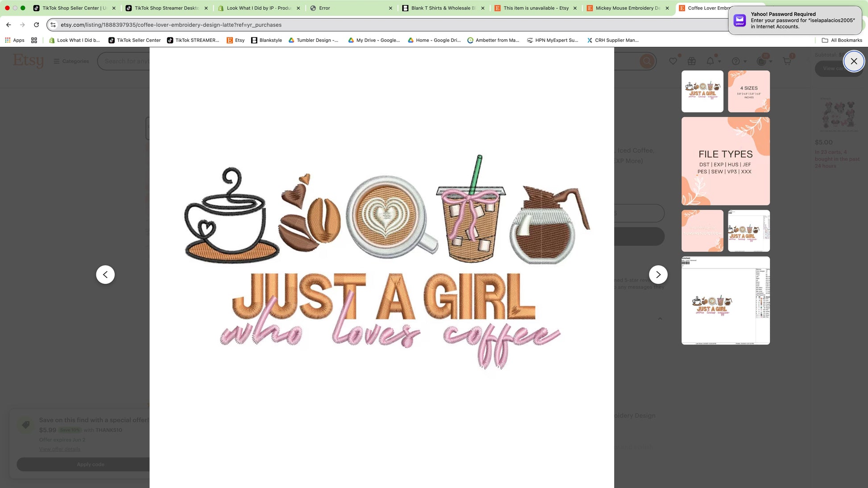Open the Apps grid in bookmarks bar
This screenshot has height=488, width=868.
[x=15, y=40]
